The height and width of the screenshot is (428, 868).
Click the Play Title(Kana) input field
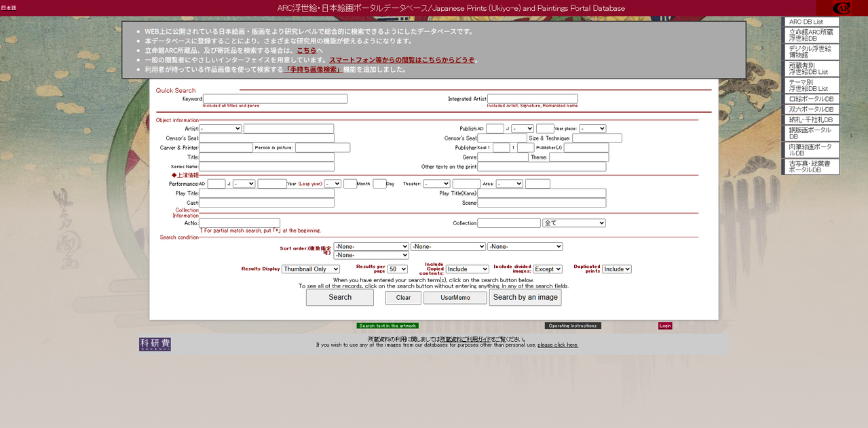pos(542,193)
